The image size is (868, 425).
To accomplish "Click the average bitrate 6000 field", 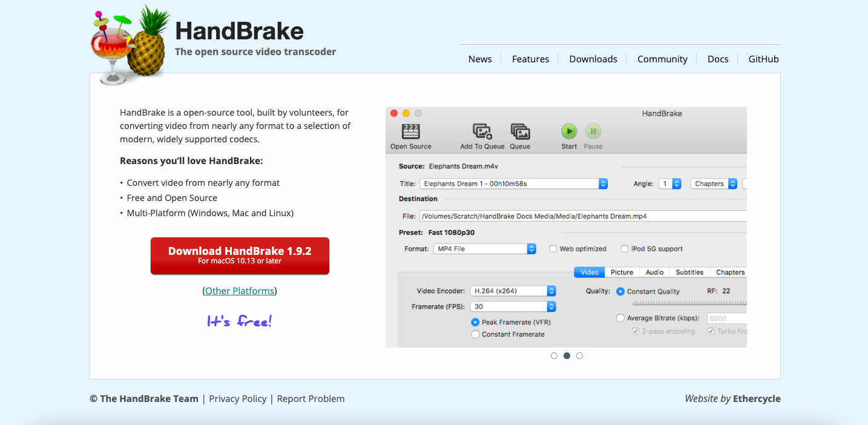I will (726, 318).
